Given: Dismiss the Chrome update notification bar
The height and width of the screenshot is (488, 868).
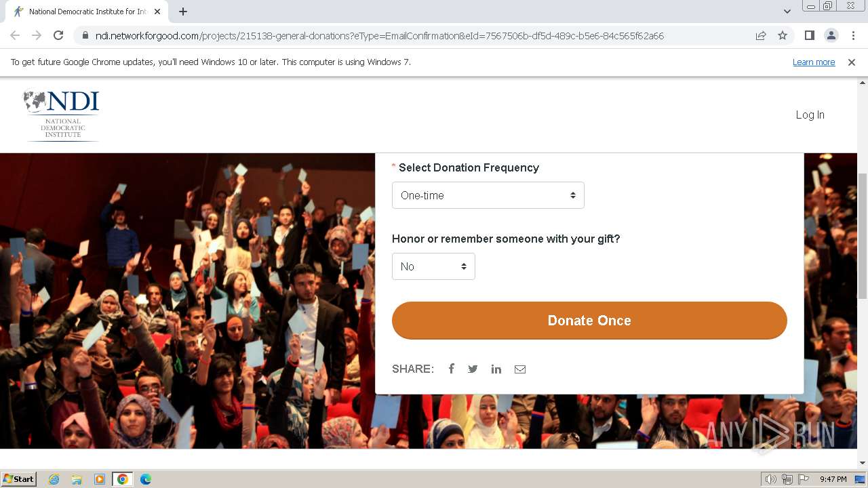Looking at the screenshot, I should (x=852, y=62).
